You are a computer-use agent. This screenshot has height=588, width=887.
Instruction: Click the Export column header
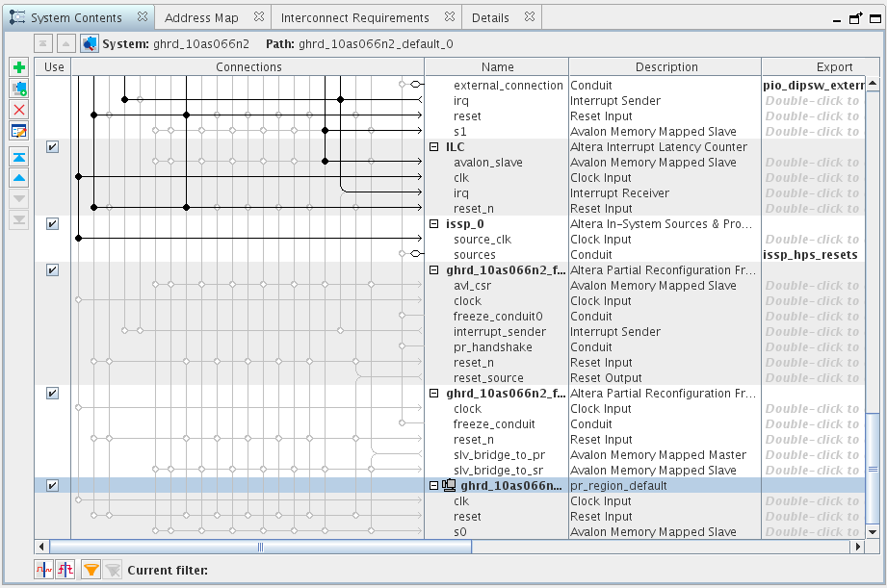(834, 67)
